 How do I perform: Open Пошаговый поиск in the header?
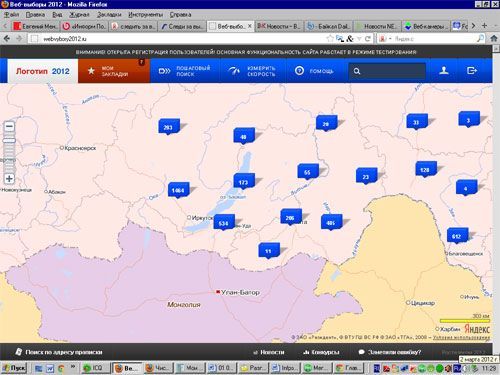pos(185,71)
